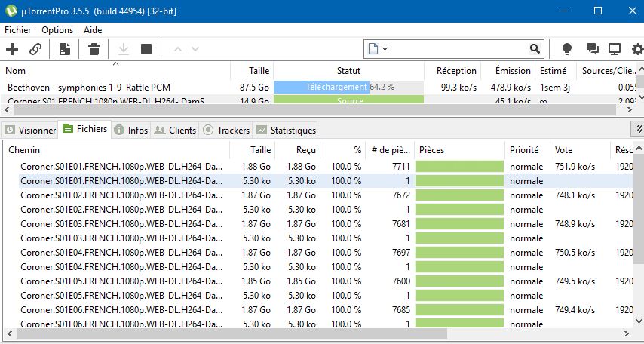The height and width of the screenshot is (344, 644).
Task: Click the horizontal scrollbar of the file list
Action: (x=226, y=333)
